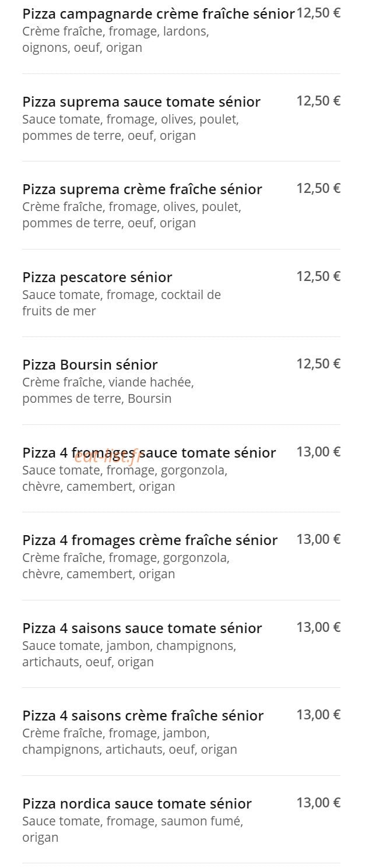Click the eat-list.fr watermark
The width and height of the screenshot is (369, 868).
[x=111, y=456]
